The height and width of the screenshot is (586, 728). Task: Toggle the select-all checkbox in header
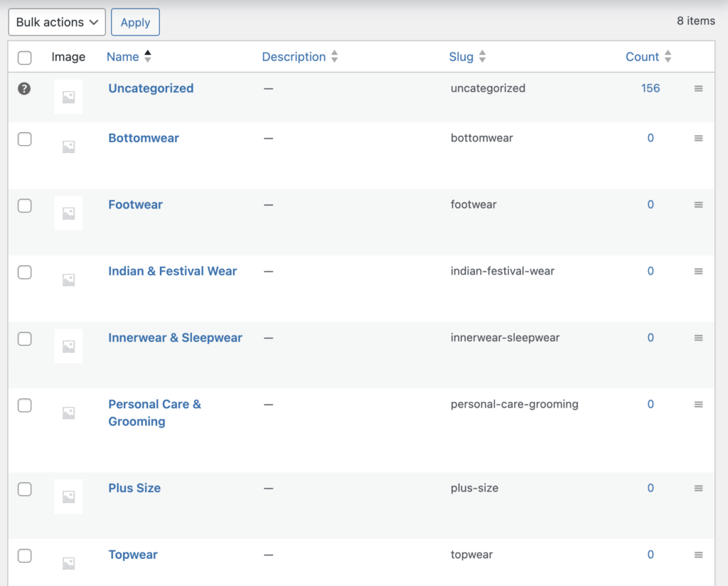point(25,58)
